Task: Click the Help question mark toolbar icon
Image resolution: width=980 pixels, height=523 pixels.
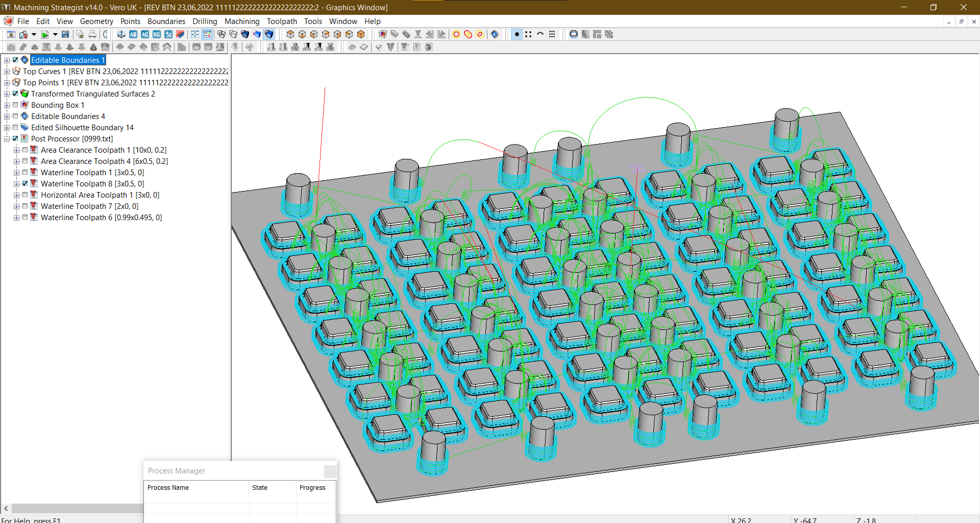Action: click(x=106, y=34)
